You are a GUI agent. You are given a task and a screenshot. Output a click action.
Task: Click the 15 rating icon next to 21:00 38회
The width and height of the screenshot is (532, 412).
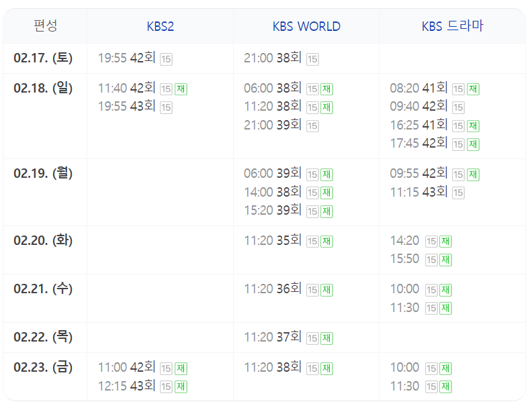point(312,59)
